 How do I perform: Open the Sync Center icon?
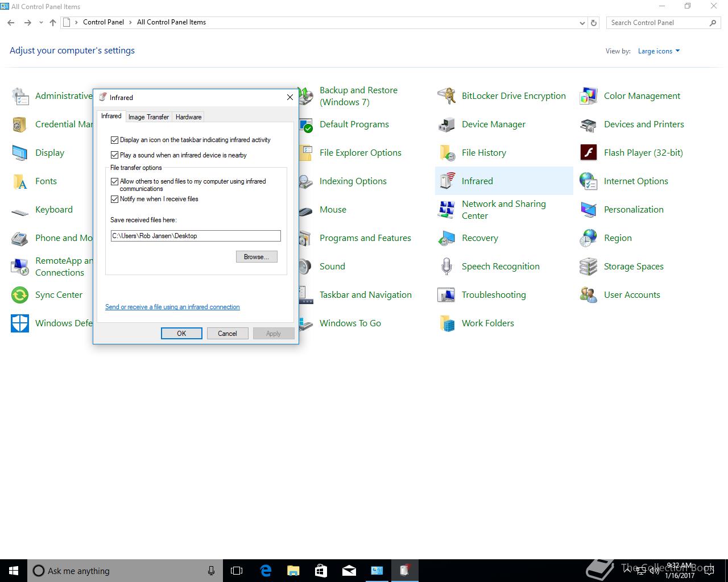click(20, 295)
